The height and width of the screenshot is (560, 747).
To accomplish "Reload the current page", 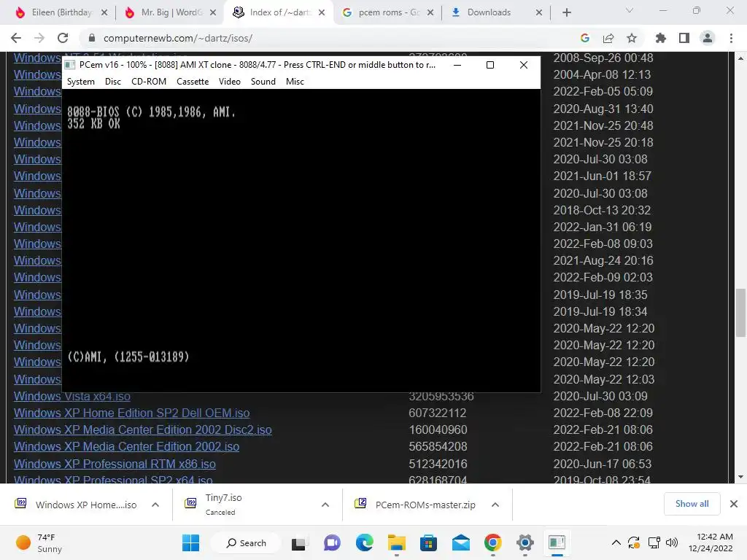I will [x=63, y=38].
